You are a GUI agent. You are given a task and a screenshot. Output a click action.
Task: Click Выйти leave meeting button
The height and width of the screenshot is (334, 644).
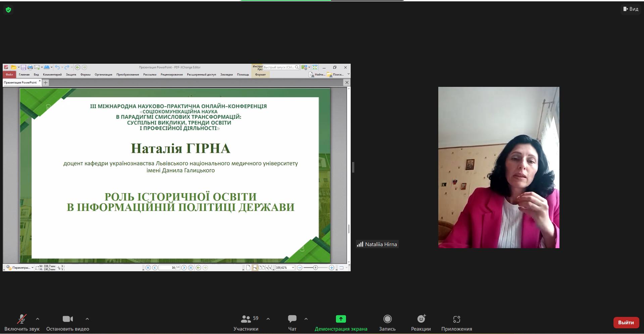(x=626, y=322)
